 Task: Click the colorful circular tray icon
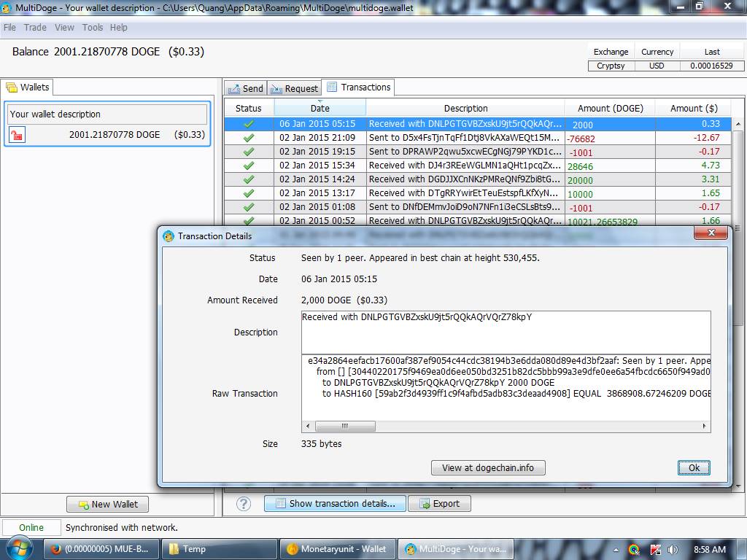coord(634,550)
